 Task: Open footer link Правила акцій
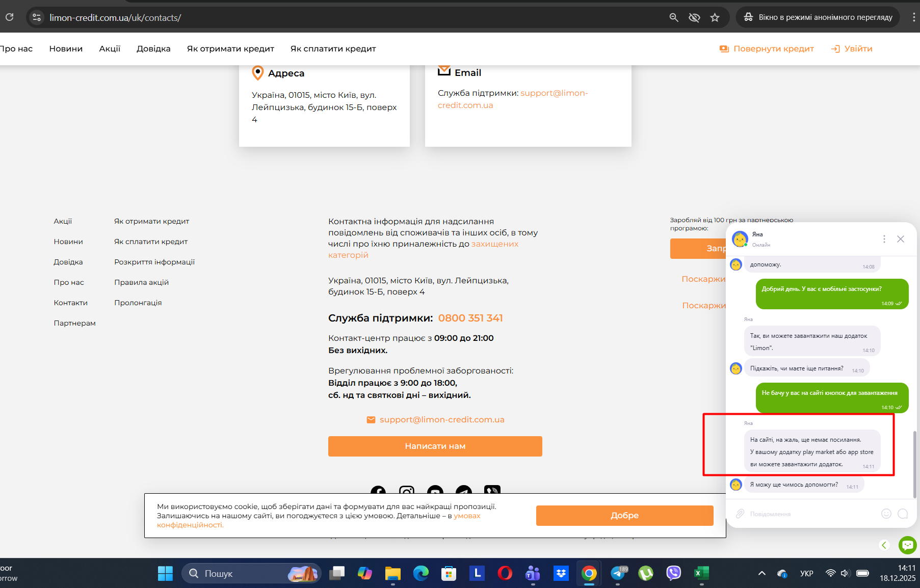pos(141,282)
